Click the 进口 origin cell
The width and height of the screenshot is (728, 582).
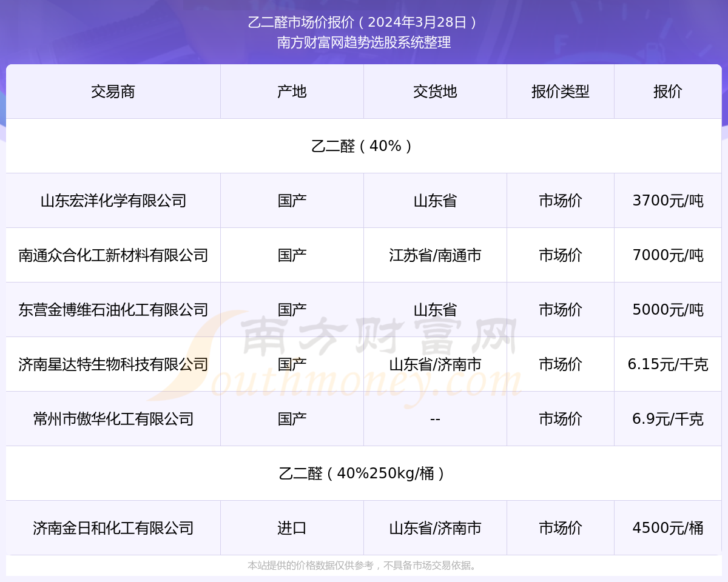(x=292, y=528)
